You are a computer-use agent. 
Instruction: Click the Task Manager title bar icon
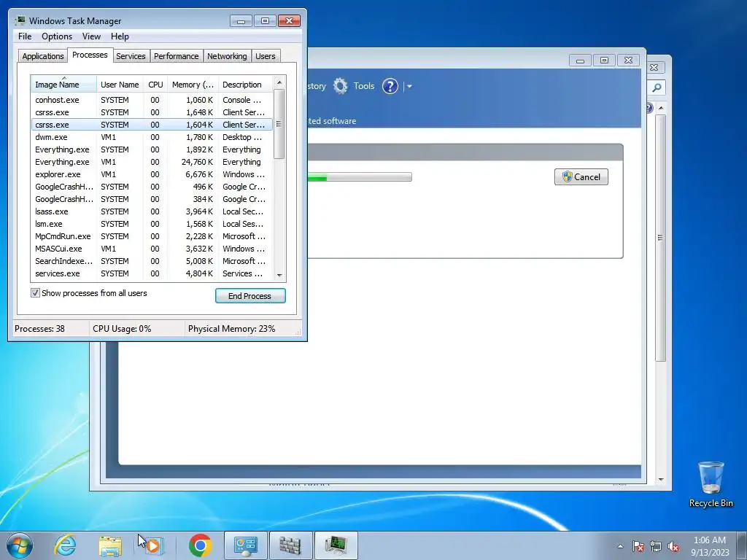click(x=20, y=20)
